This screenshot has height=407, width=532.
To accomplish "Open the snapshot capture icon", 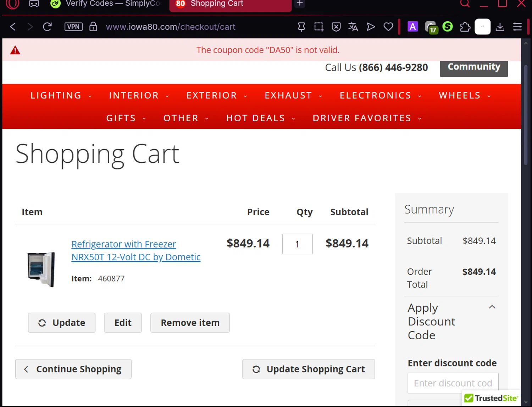I will point(319,27).
